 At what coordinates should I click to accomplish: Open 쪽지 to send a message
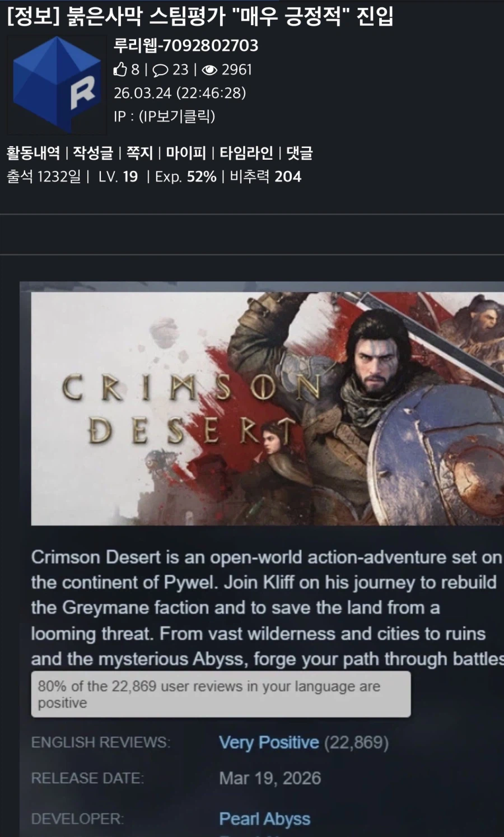pyautogui.click(x=139, y=152)
